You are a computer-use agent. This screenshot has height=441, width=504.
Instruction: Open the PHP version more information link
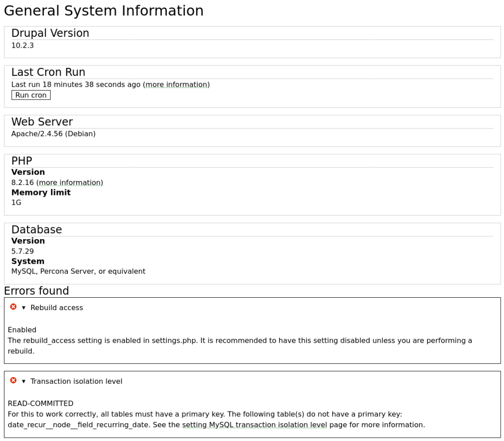69,182
